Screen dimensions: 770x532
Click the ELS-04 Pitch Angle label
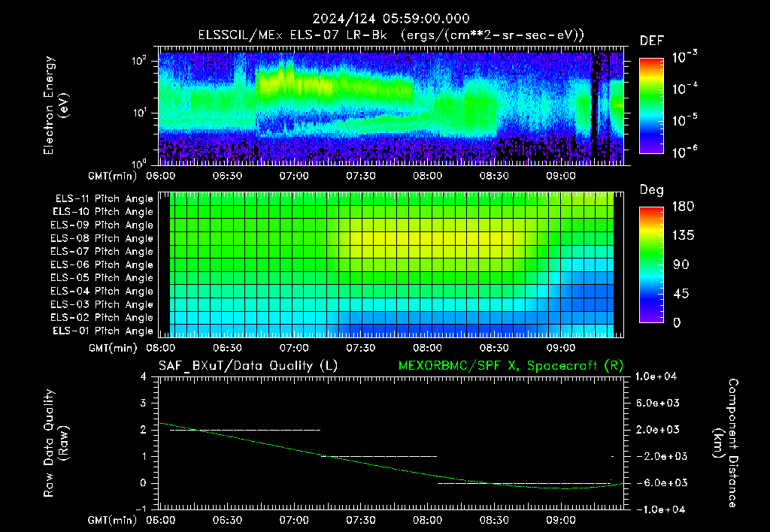click(x=102, y=291)
